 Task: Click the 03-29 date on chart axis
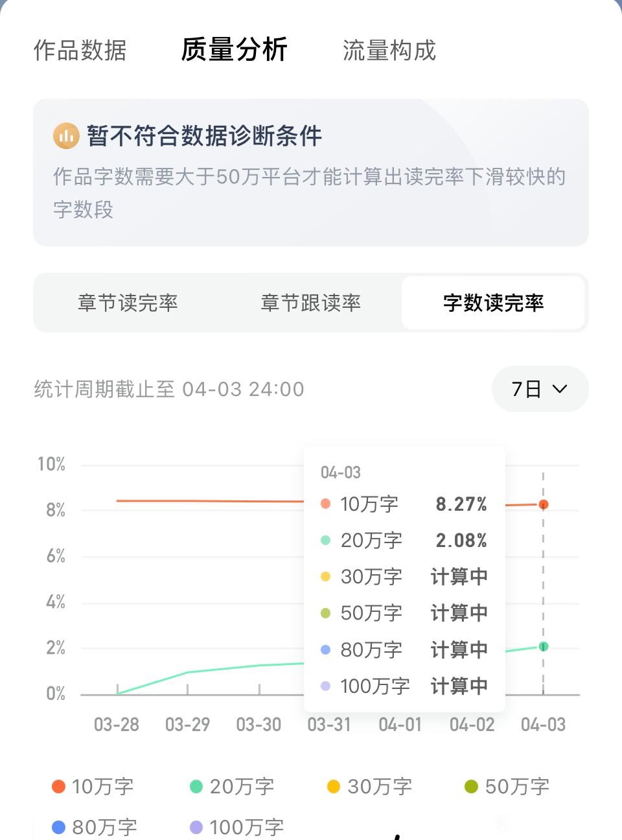tap(187, 724)
